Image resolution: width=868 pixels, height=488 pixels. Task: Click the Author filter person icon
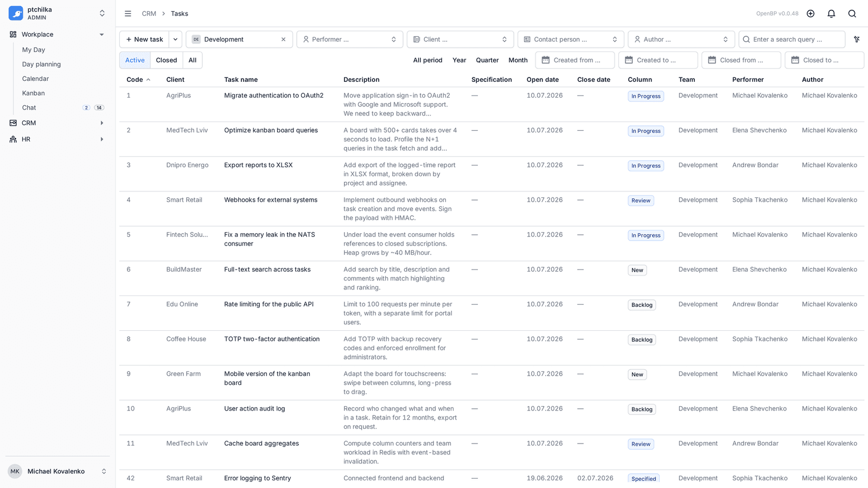tap(637, 39)
